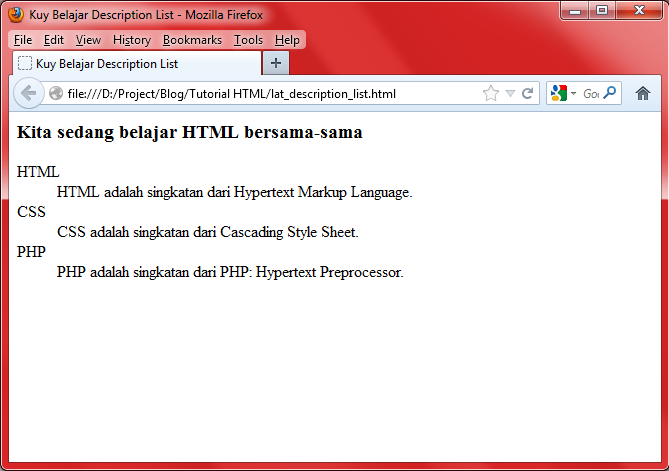Open the History menu
The height and width of the screenshot is (471, 669).
click(x=132, y=40)
